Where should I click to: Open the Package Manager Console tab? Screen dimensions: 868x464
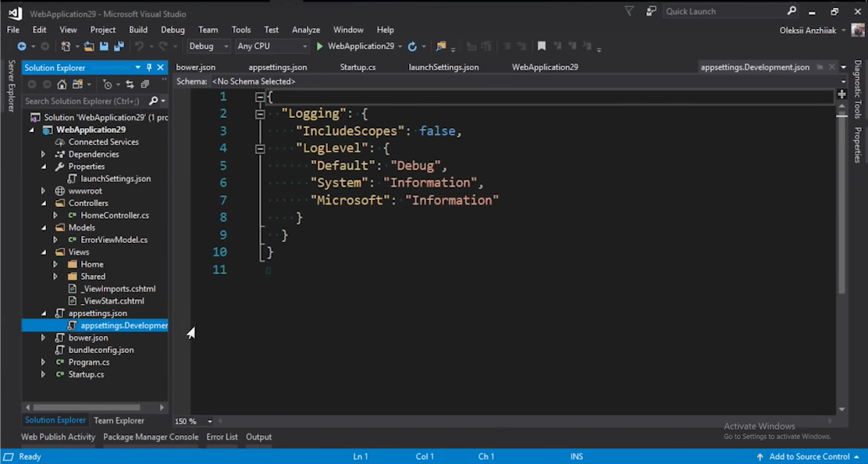click(x=151, y=437)
